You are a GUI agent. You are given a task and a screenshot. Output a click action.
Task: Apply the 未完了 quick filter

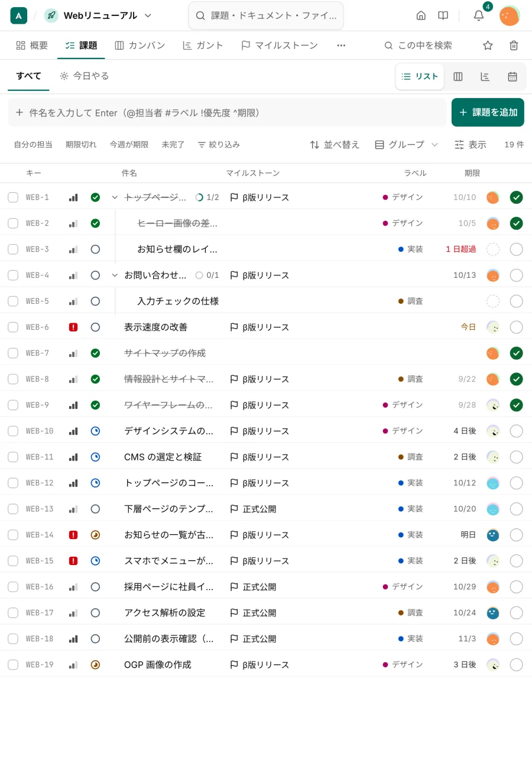pos(173,144)
